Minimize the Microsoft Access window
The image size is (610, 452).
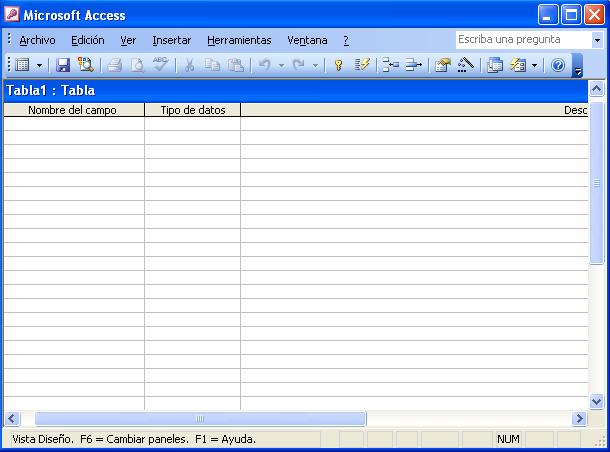tap(548, 15)
